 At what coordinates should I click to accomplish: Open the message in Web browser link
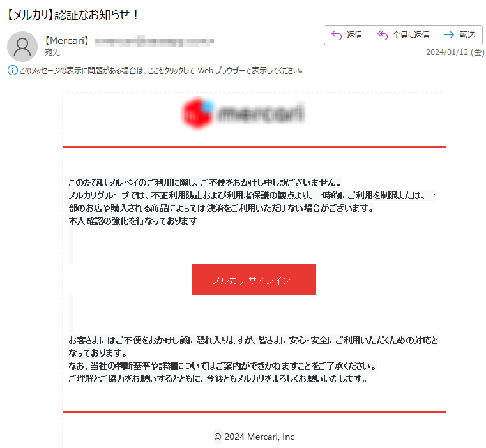click(x=161, y=71)
